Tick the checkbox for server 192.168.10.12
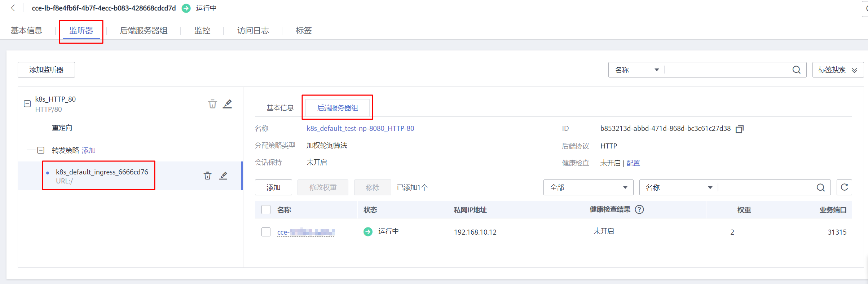The width and height of the screenshot is (868, 284). click(x=266, y=232)
